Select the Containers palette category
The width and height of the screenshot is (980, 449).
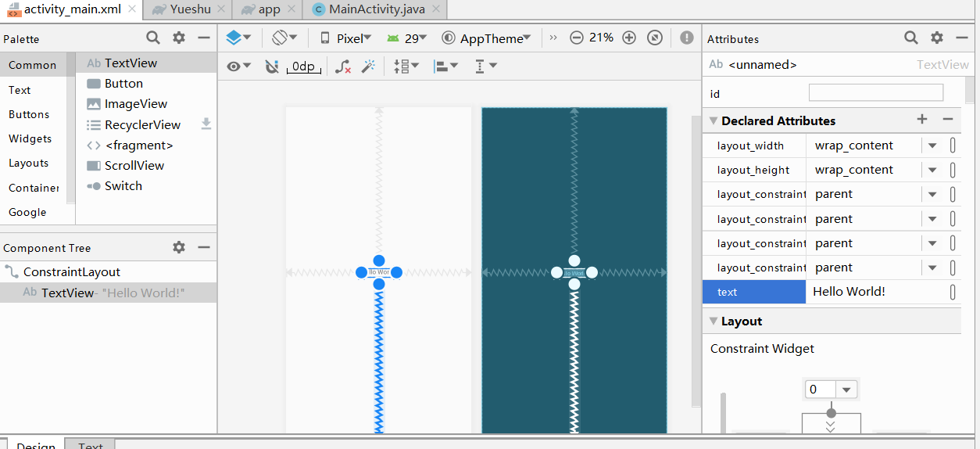point(33,188)
